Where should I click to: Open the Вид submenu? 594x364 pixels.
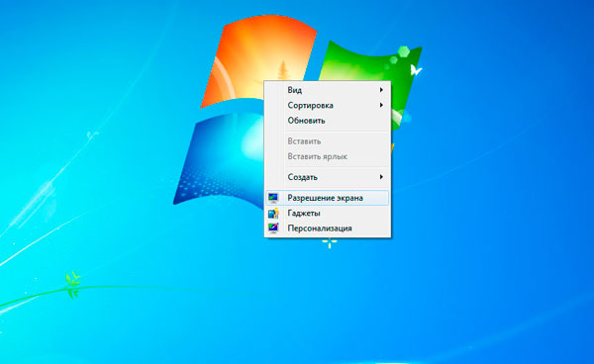(x=328, y=90)
